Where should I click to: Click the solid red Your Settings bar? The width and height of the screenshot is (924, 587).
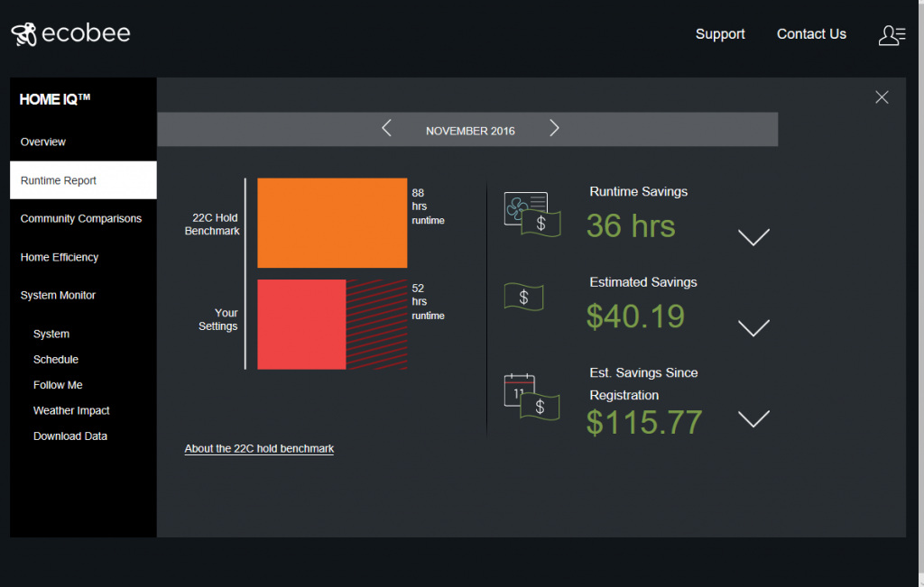pyautogui.click(x=301, y=325)
